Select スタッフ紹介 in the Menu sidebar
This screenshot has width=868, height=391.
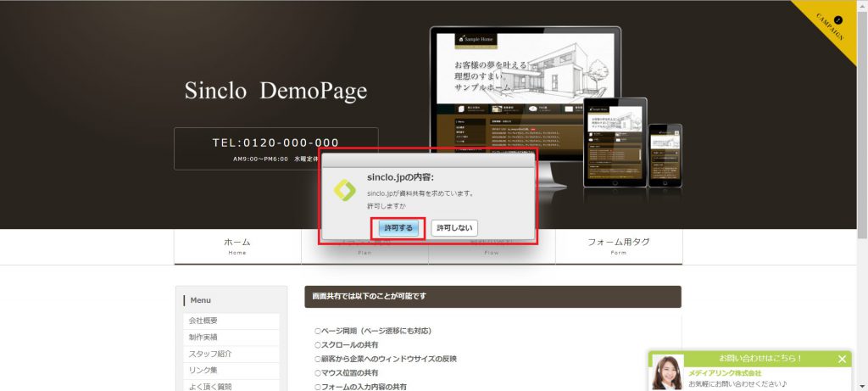click(231, 354)
